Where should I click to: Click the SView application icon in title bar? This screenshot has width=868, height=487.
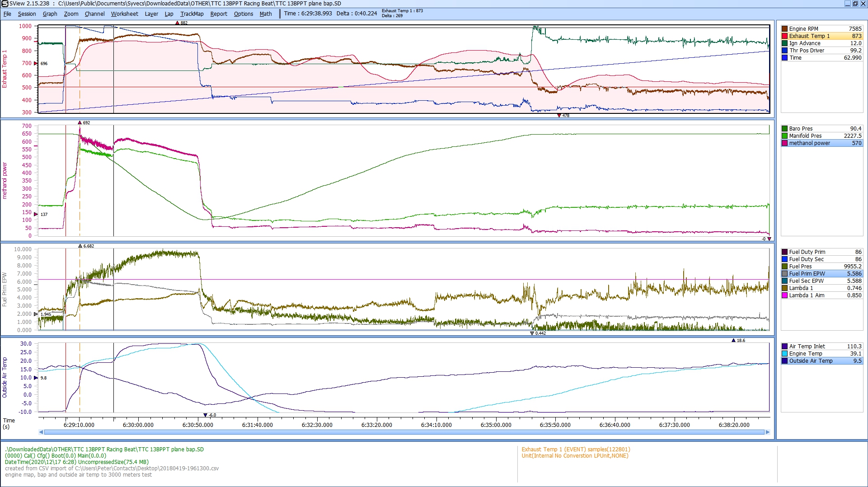point(5,4)
